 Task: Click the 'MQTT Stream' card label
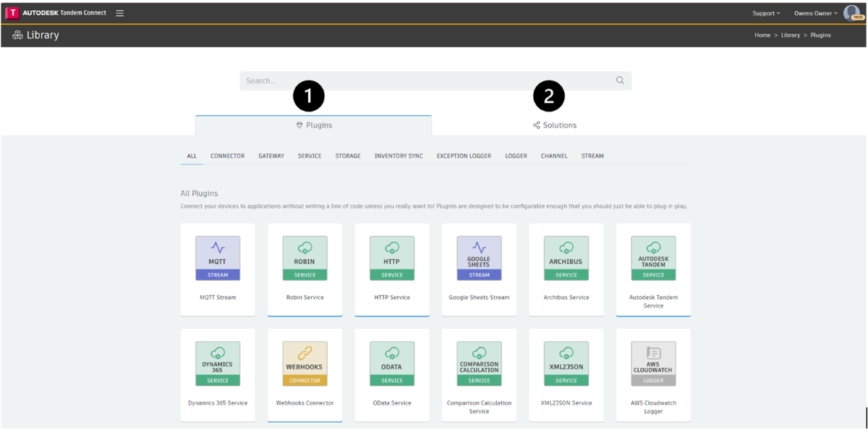click(218, 298)
